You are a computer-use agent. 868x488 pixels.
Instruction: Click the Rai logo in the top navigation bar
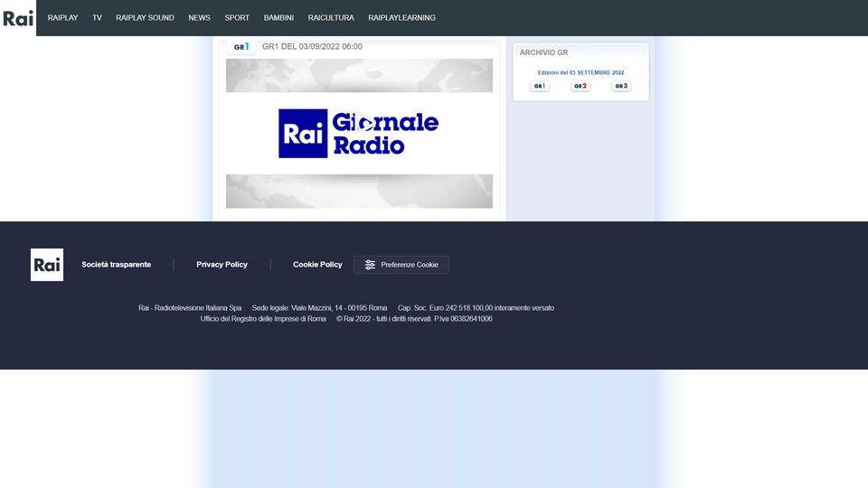(x=18, y=18)
